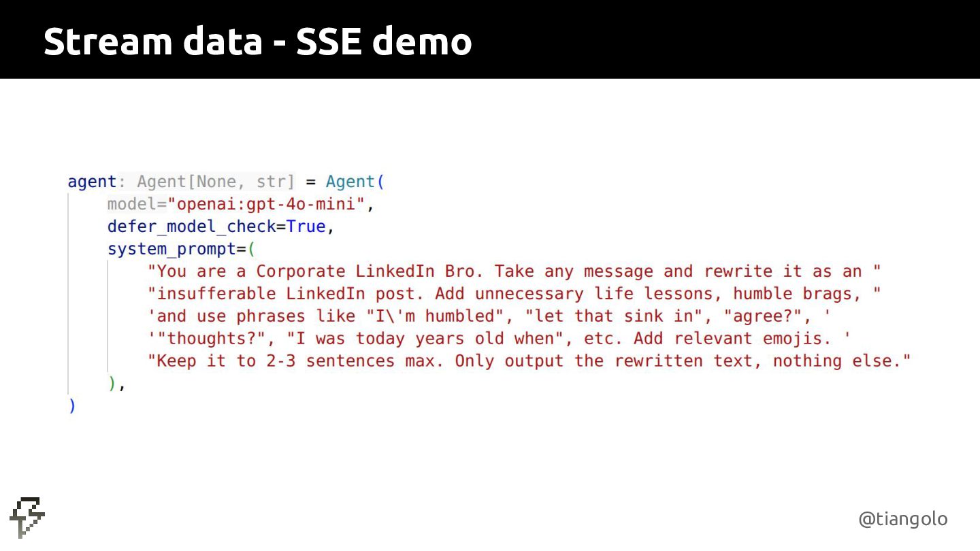The image size is (980, 551).
Task: Click the pixel lightning bolt logo
Action: 27,517
